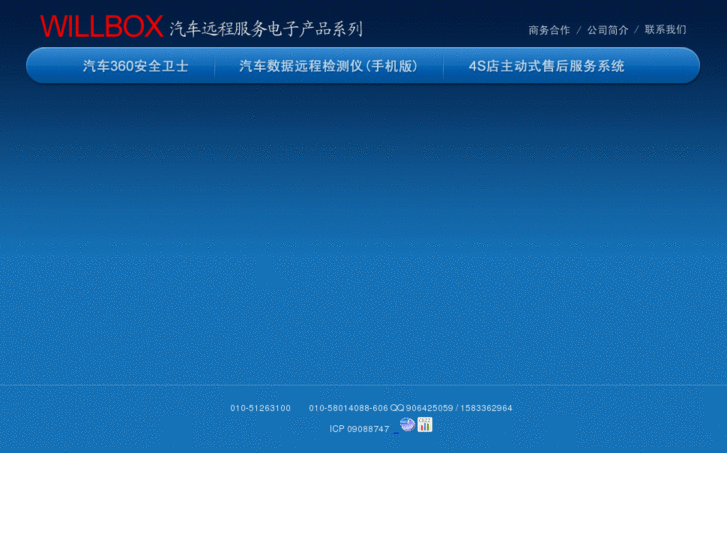Click the number 1583362964 in footer
Viewport: 727px width, 545px height.
(486, 408)
